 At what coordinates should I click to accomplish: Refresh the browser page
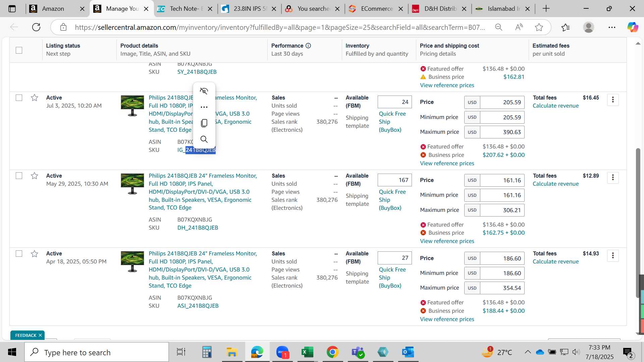(36, 27)
